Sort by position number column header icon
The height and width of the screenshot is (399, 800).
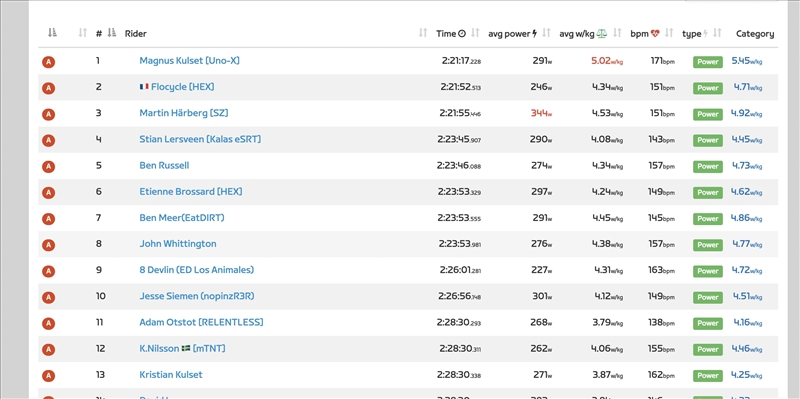pos(112,33)
